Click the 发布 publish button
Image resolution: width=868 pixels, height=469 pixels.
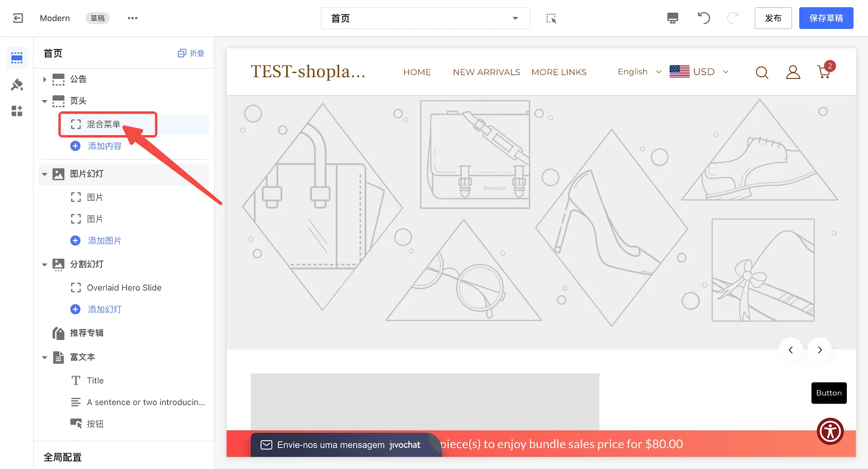773,18
